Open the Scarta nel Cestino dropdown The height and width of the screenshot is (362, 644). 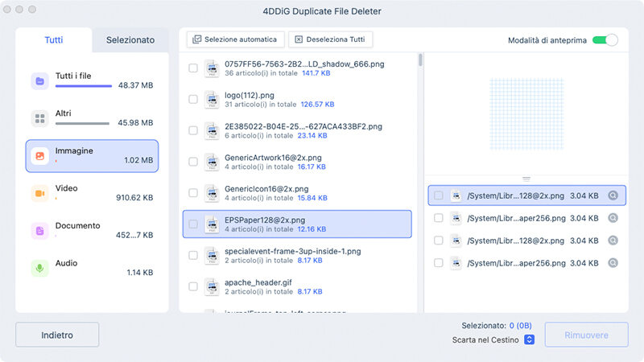coord(529,339)
